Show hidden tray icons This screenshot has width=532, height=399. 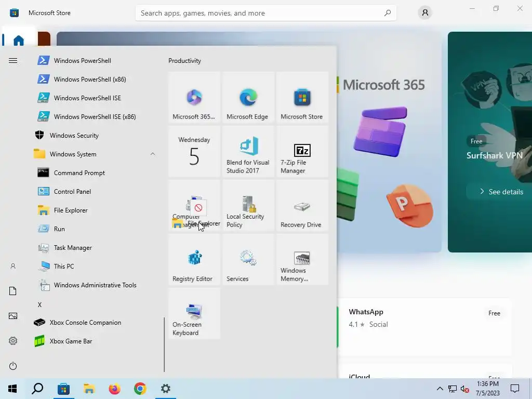click(440, 389)
